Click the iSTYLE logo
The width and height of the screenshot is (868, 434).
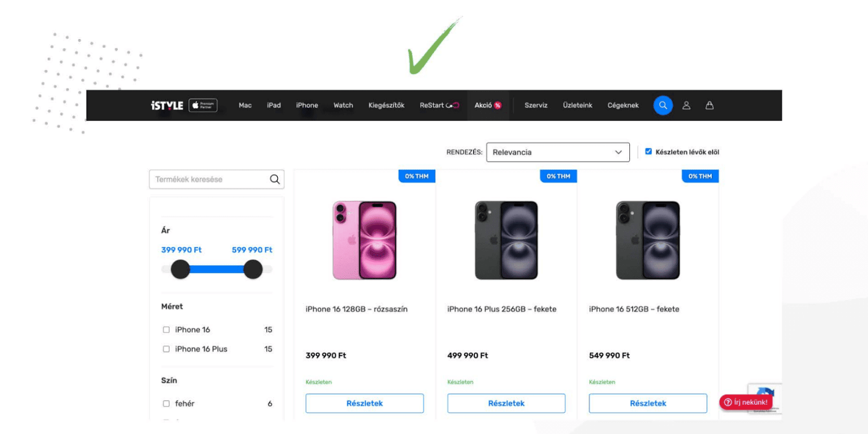click(167, 105)
